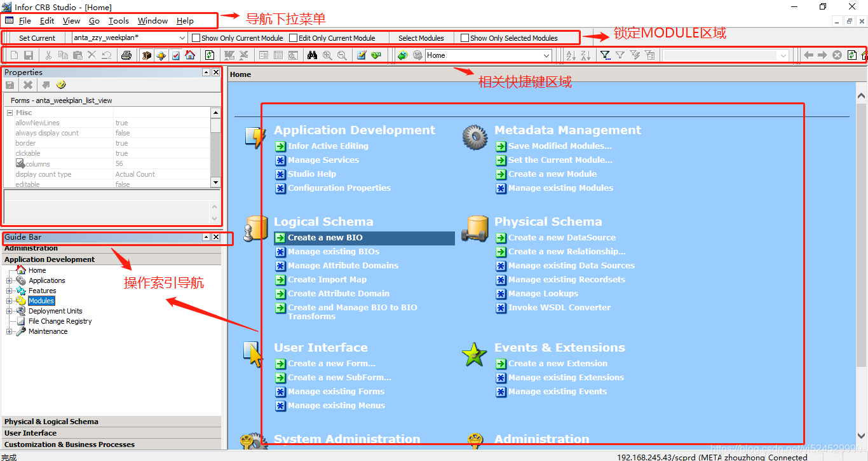Screen dimensions: 868x461
Task: Open the Home location dropdown in toolbar
Action: point(546,55)
